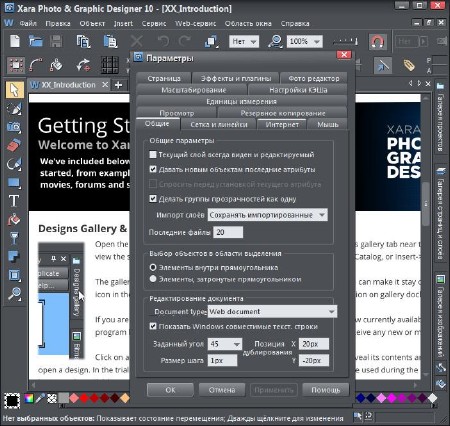The height and width of the screenshot is (426, 450).
Task: Open the 'Объект' menu
Action: (x=92, y=23)
